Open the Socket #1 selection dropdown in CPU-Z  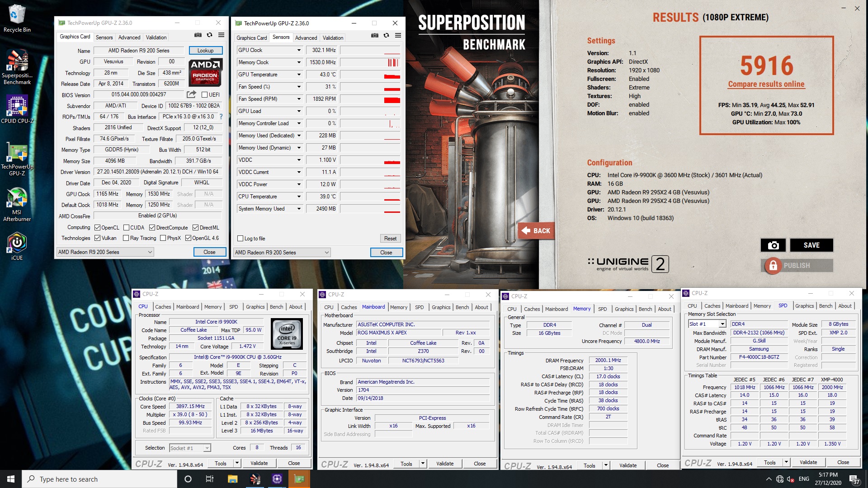[190, 448]
